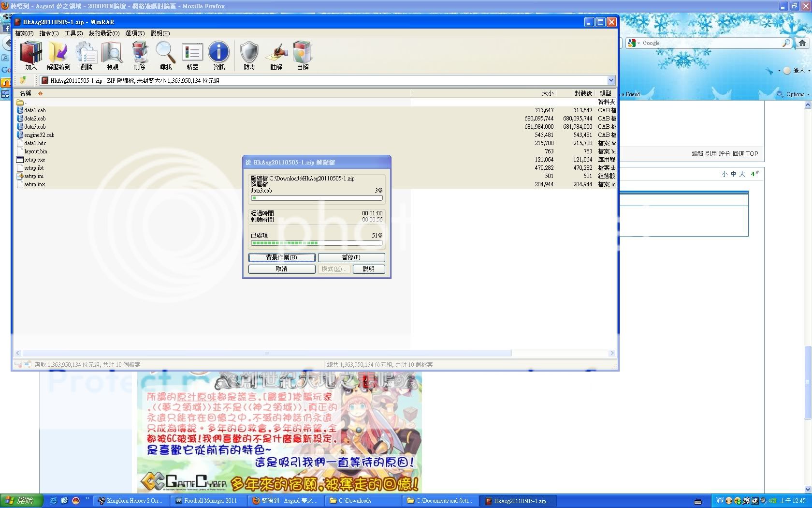Click the Add (加入) toolbar icon

[31, 55]
